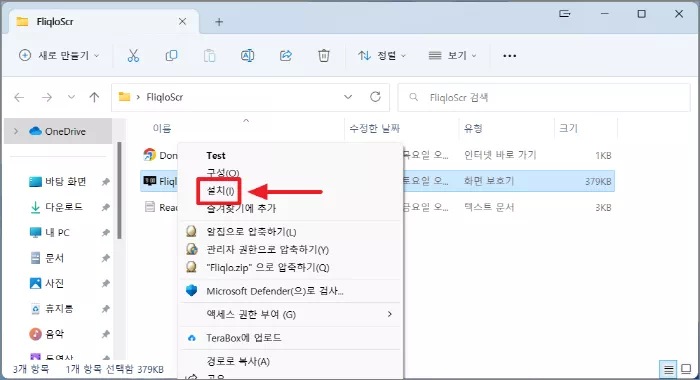Image resolution: width=700 pixels, height=380 pixels.
Task: Click the Copy icon in toolbar
Action: pyautogui.click(x=171, y=56)
